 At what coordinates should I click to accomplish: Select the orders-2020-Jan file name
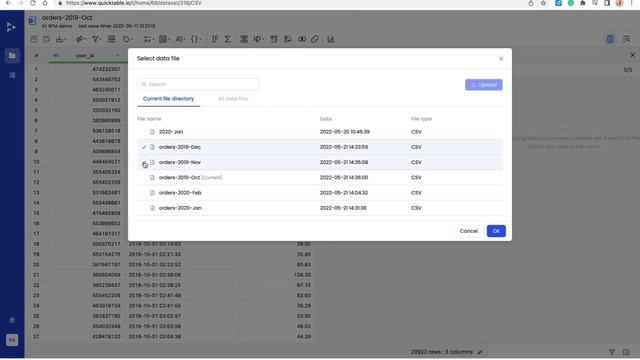coord(180,208)
